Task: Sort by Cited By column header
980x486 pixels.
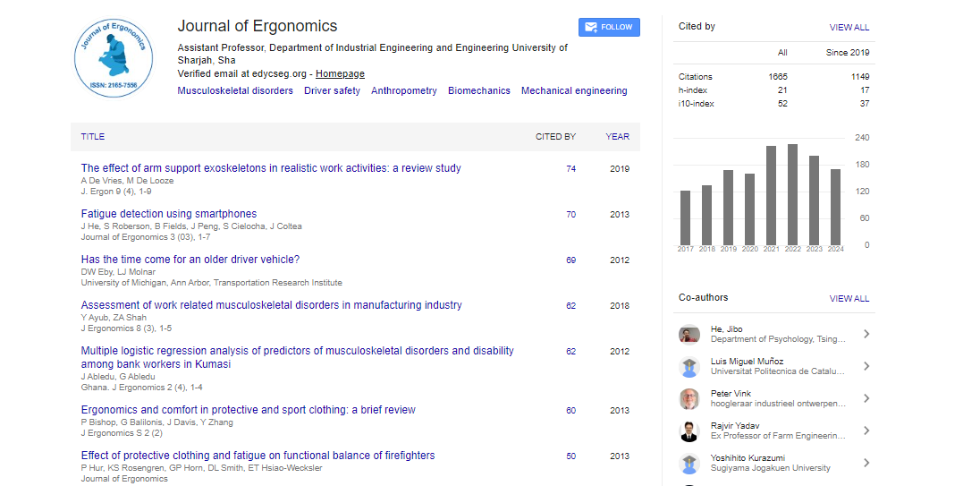Action: pyautogui.click(x=555, y=137)
